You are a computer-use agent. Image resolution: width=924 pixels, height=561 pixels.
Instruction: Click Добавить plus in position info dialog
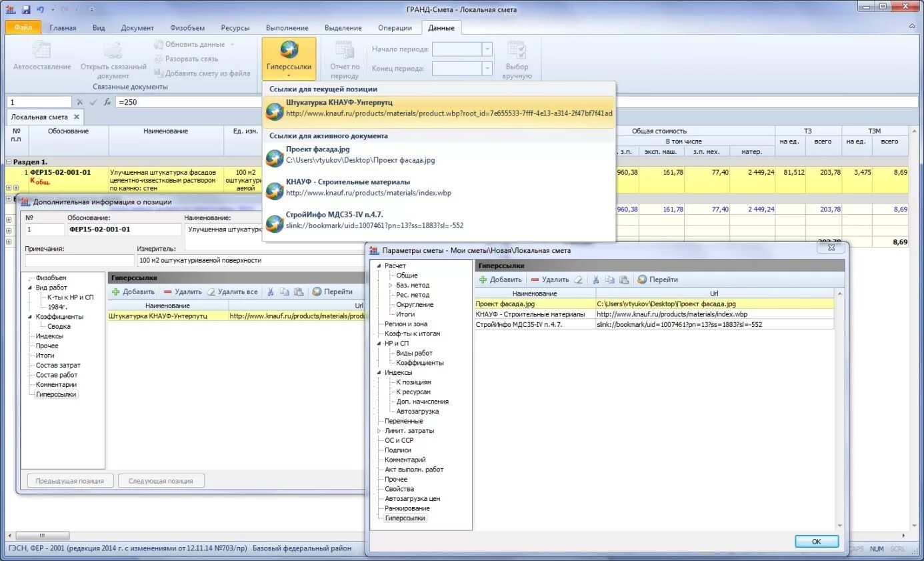(133, 292)
